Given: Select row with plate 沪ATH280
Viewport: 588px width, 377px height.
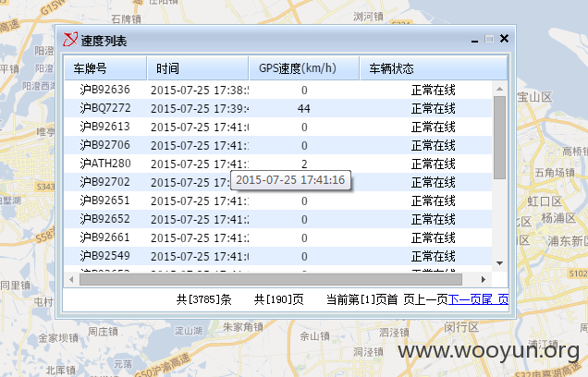Looking at the screenshot, I should click(278, 164).
